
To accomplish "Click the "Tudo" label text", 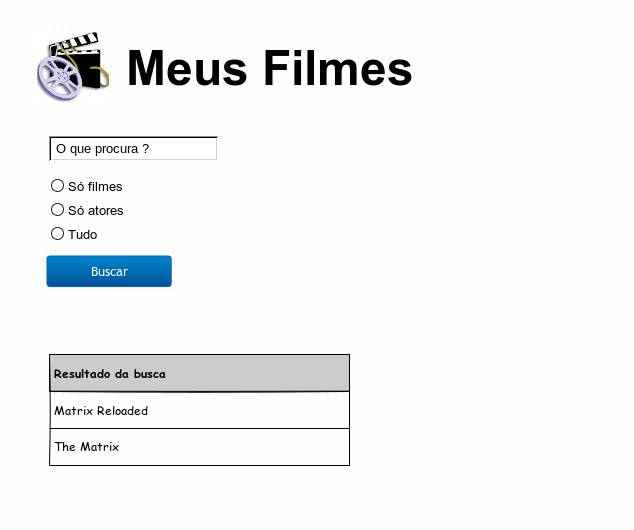I will (82, 234).
